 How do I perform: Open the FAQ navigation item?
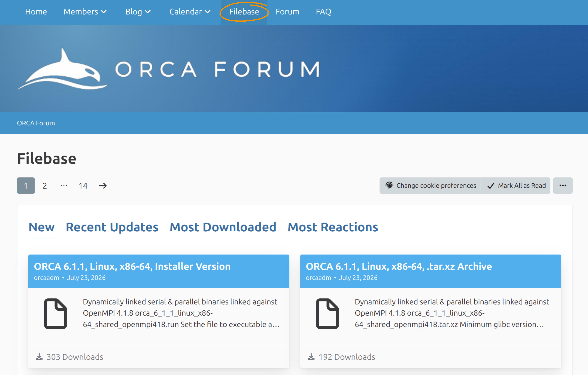[324, 12]
